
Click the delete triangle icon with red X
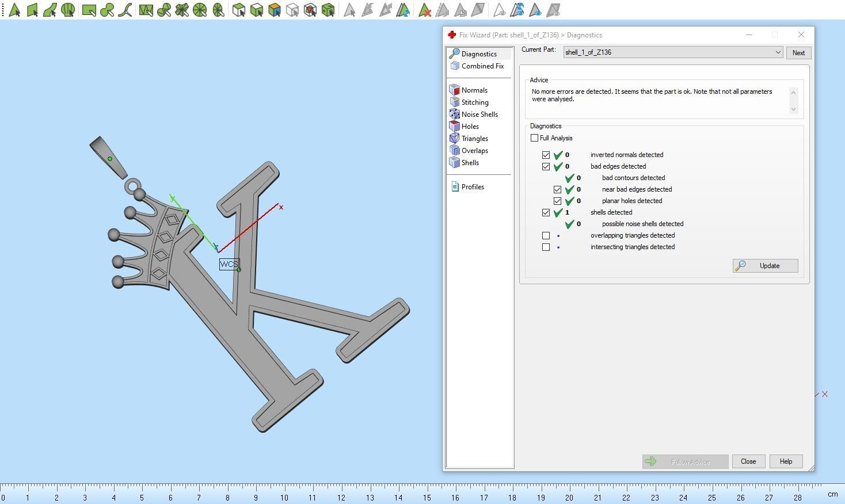click(x=425, y=10)
